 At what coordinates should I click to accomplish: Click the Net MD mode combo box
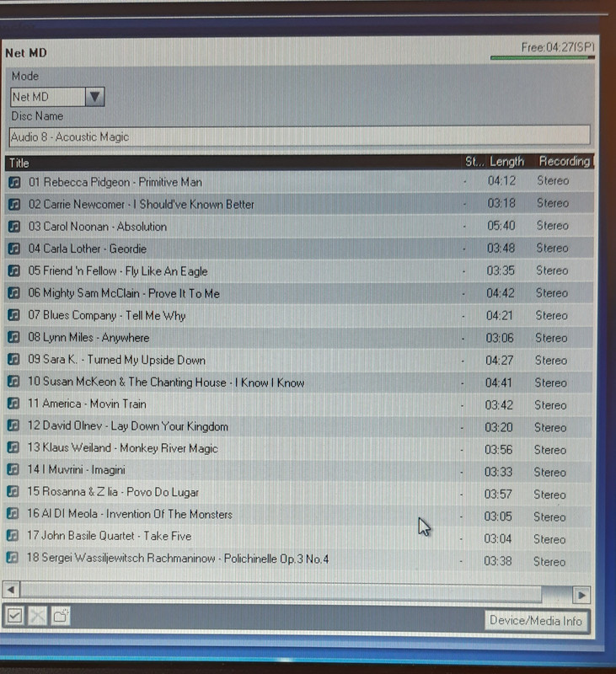tap(57, 97)
